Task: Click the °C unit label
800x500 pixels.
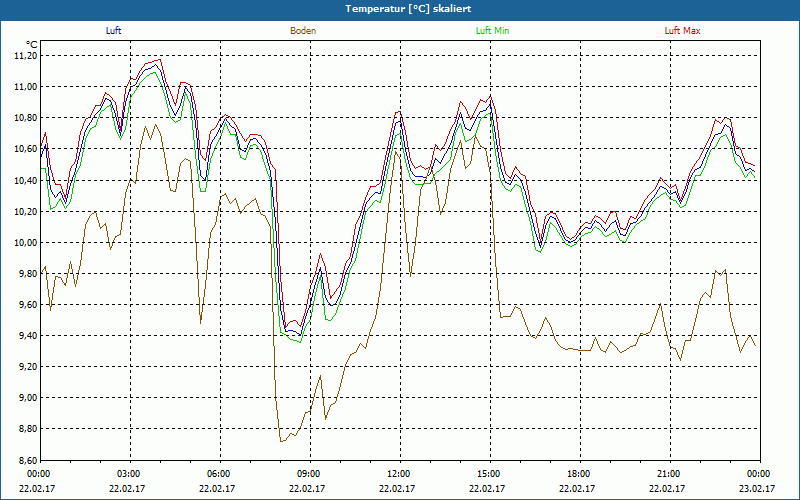Action: [x=32, y=45]
